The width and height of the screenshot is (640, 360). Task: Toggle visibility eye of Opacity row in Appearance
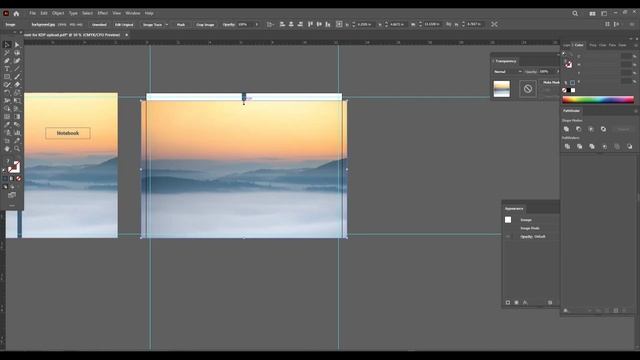pos(508,236)
